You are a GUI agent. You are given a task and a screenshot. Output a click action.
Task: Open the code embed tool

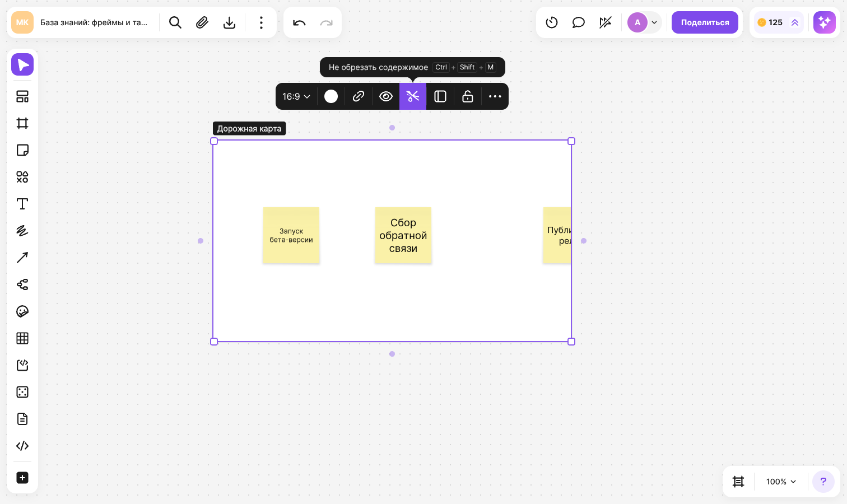pos(22,446)
